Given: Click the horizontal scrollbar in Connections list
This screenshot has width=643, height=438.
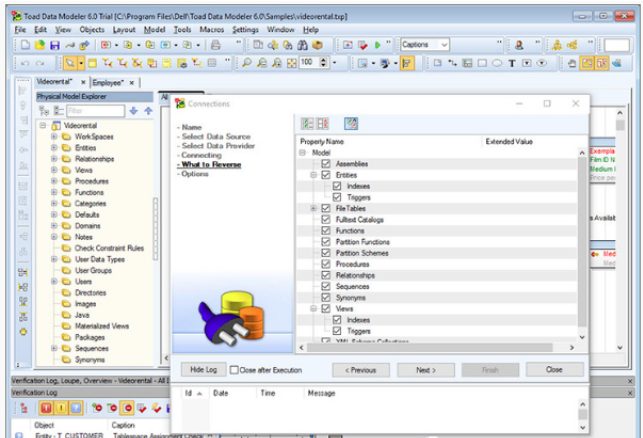Looking at the screenshot, I should (429, 348).
